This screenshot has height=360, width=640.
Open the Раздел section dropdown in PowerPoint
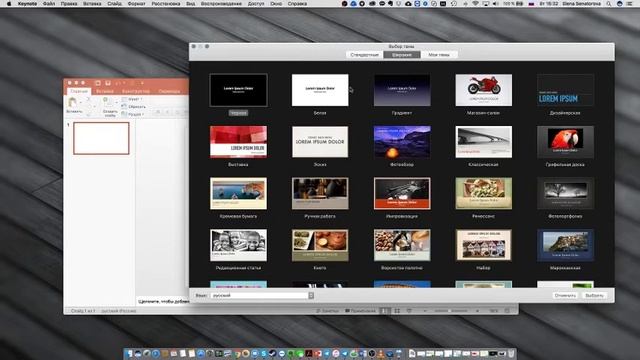click(x=134, y=115)
